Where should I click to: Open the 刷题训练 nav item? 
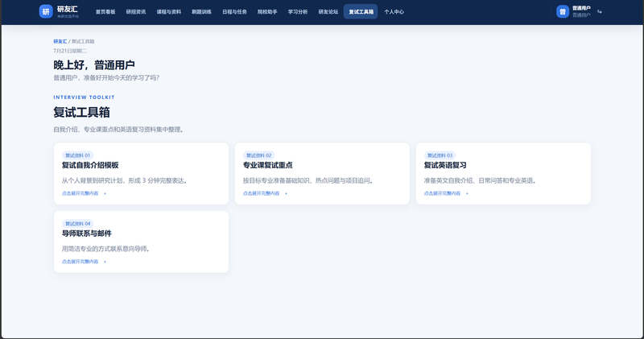pos(202,12)
